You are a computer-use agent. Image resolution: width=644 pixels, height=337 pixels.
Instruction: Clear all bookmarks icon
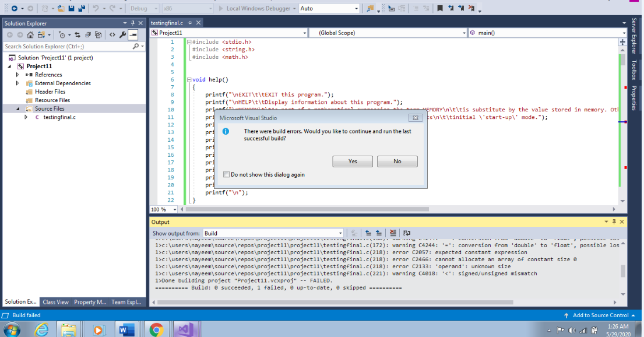(x=471, y=8)
